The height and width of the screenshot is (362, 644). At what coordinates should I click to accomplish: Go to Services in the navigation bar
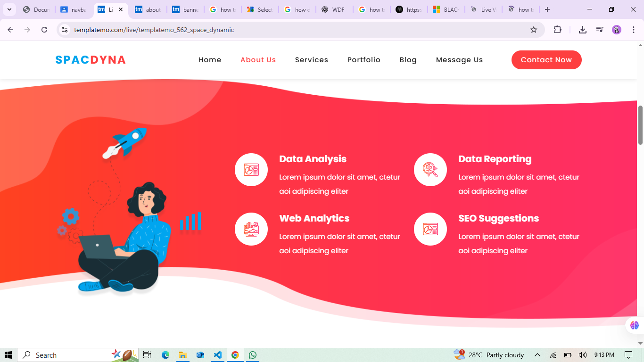(312, 60)
